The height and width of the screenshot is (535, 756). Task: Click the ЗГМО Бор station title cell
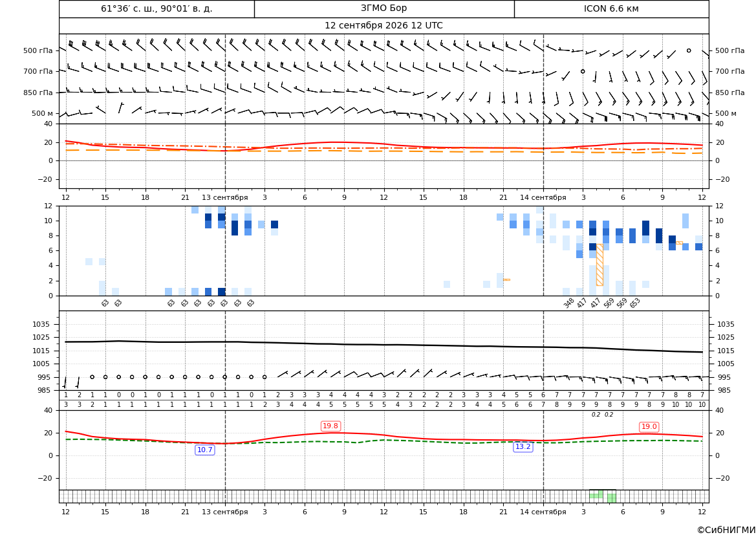tap(384, 8)
